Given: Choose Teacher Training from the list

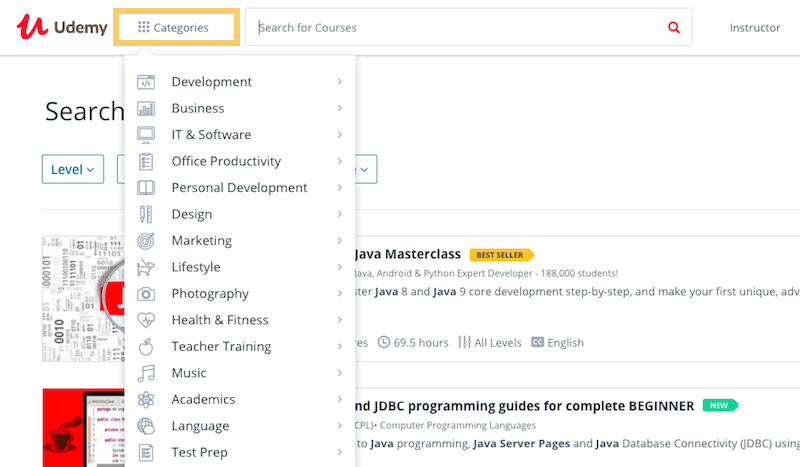Looking at the screenshot, I should [240, 347].
